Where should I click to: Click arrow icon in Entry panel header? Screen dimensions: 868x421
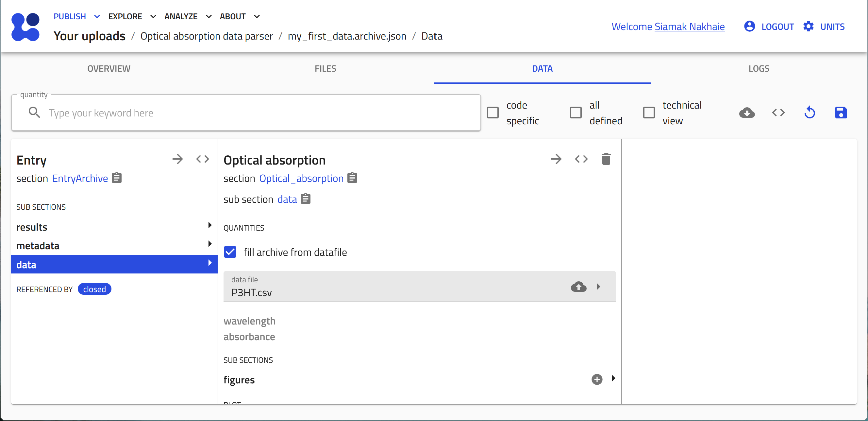(x=177, y=159)
